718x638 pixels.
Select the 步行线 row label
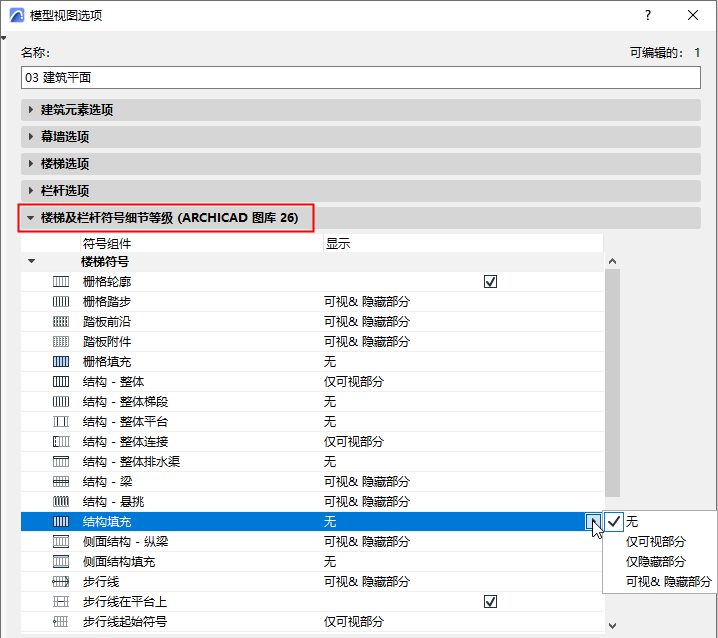[x=101, y=582]
